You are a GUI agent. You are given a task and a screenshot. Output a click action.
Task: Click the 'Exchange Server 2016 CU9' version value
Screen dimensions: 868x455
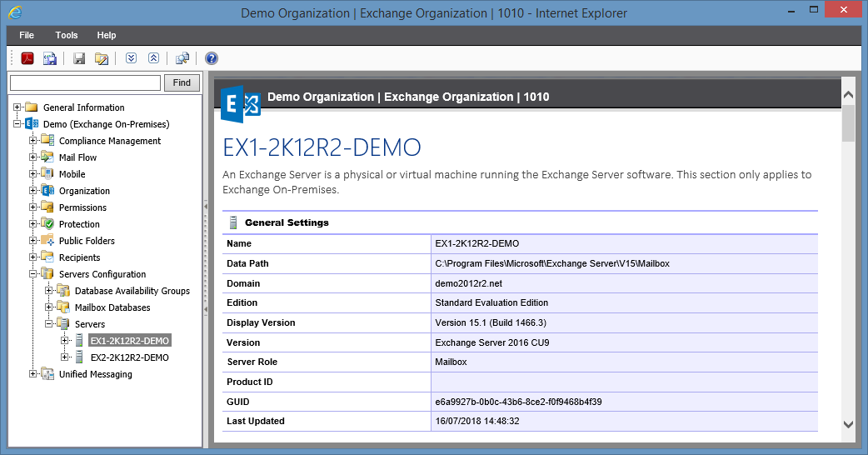click(x=492, y=342)
